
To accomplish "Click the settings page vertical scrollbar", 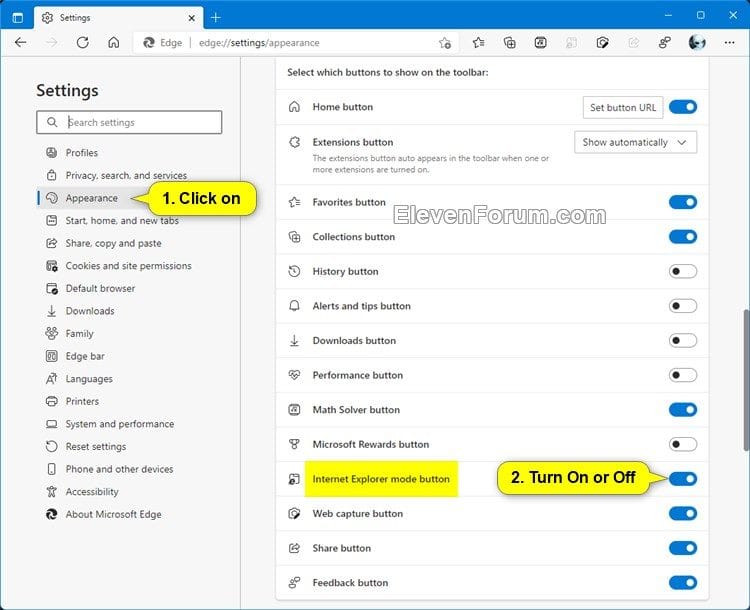I will [746, 380].
